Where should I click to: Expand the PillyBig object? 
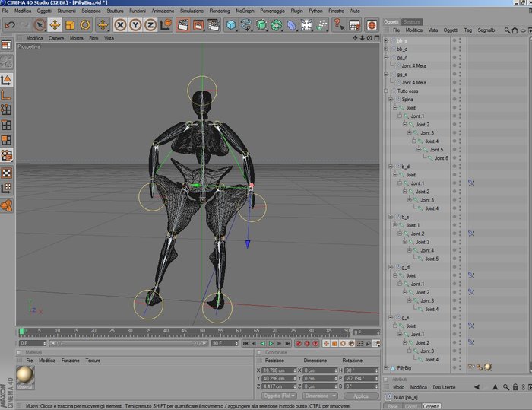click(386, 367)
